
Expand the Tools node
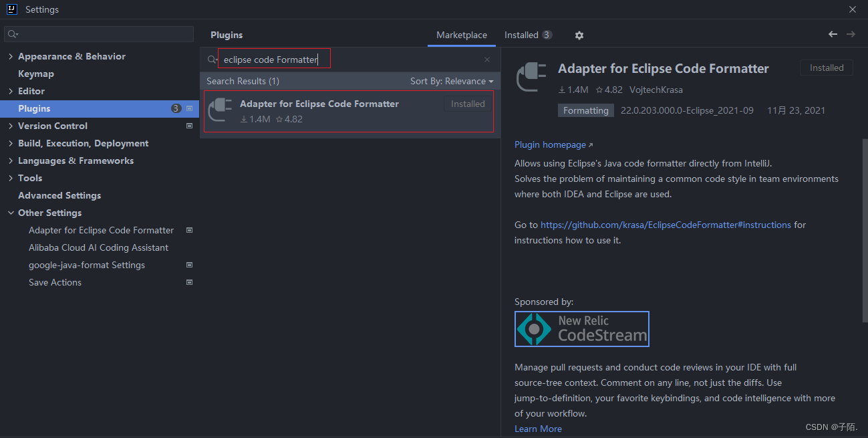pyautogui.click(x=11, y=178)
